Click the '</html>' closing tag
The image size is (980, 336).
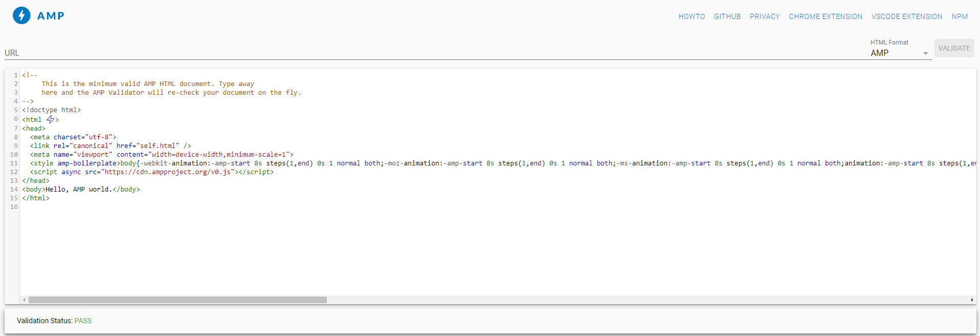pyautogui.click(x=36, y=198)
